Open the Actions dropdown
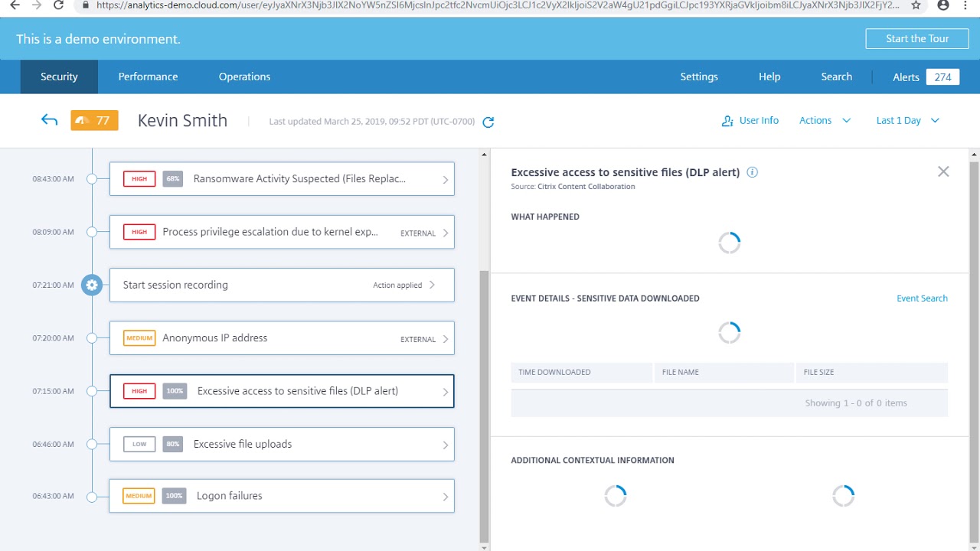Image resolution: width=980 pixels, height=551 pixels. (825, 121)
